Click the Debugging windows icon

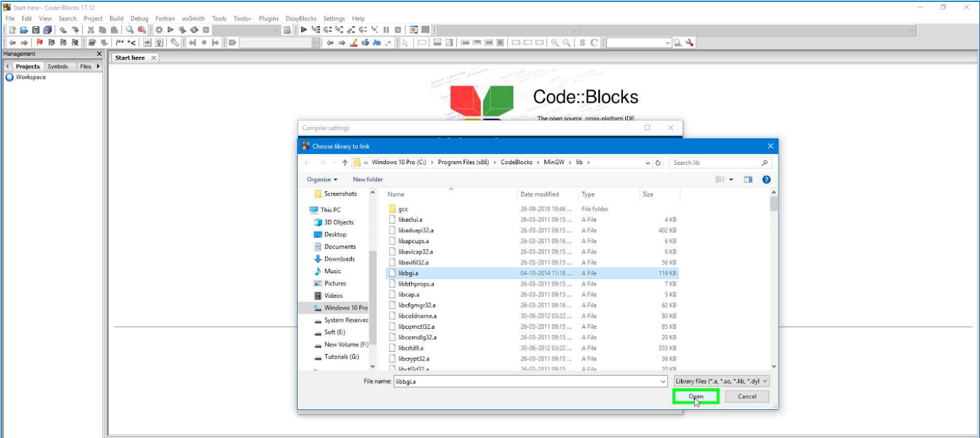click(414, 29)
